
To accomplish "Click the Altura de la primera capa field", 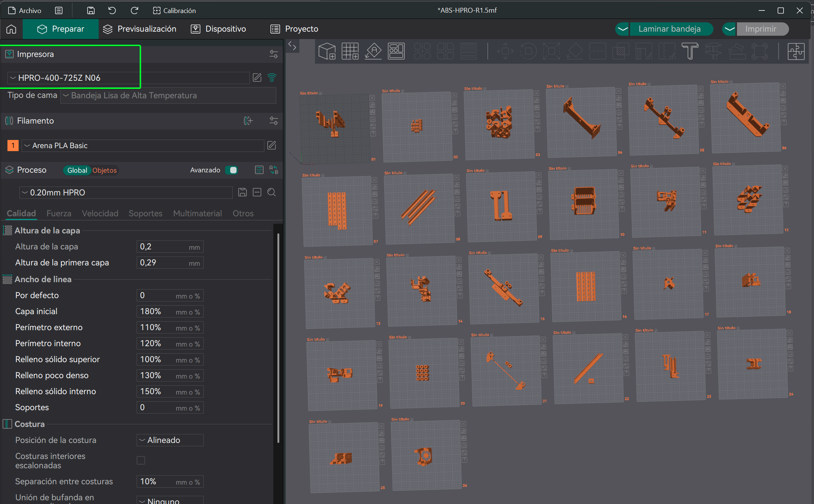I will tap(162, 263).
